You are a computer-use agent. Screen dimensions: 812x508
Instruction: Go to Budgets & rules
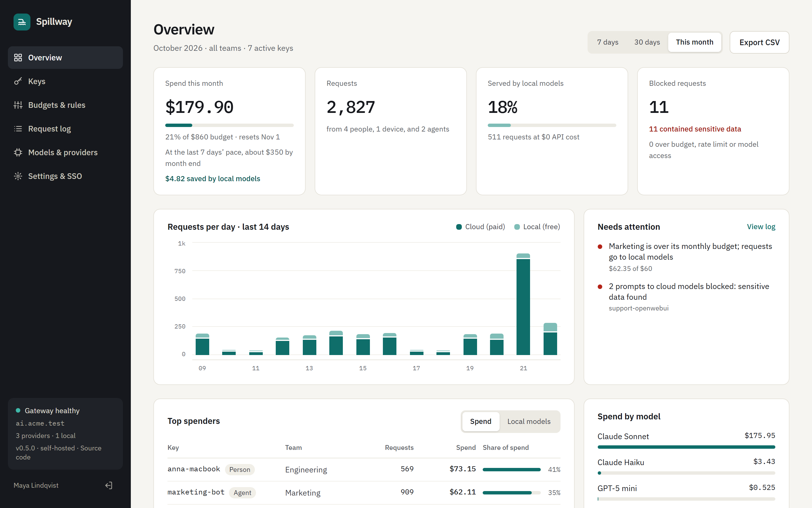point(65,105)
